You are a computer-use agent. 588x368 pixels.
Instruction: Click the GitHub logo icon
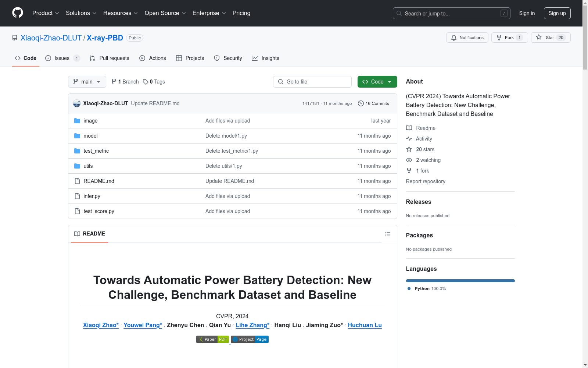click(18, 13)
